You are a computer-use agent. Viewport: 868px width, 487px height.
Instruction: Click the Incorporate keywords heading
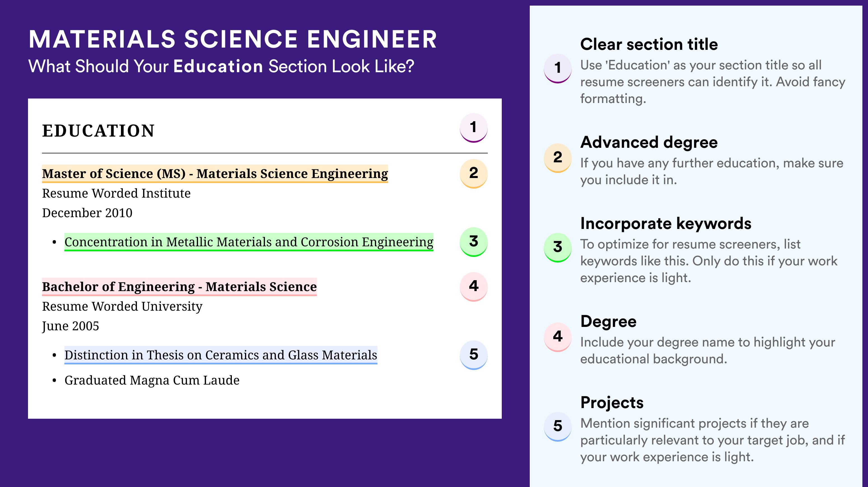click(666, 224)
